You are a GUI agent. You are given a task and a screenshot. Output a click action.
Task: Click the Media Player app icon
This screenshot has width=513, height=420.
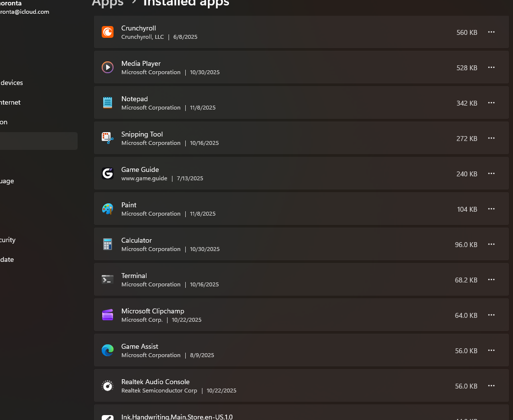(x=108, y=67)
